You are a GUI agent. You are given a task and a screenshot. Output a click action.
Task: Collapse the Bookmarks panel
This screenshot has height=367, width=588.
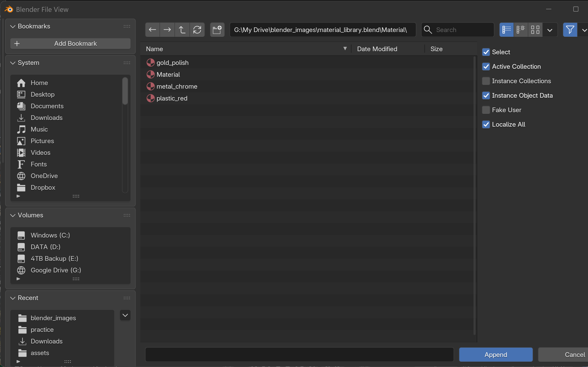(x=13, y=26)
